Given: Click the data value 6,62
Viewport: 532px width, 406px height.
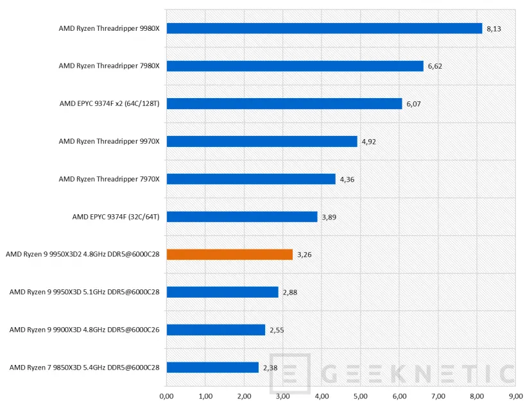Looking at the screenshot, I should click(435, 66).
